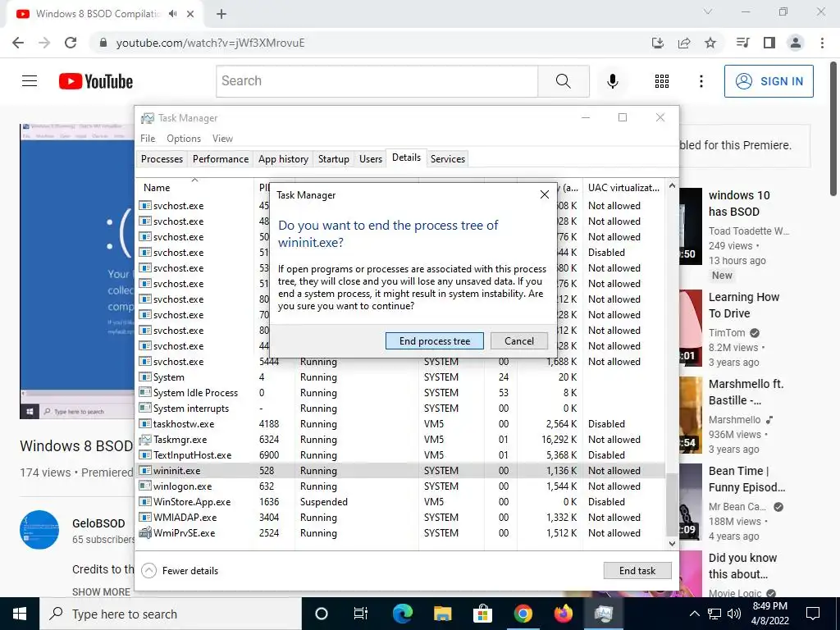This screenshot has width=840, height=630.
Task: Click the YouTube search magnifier button
Action: coord(563,81)
